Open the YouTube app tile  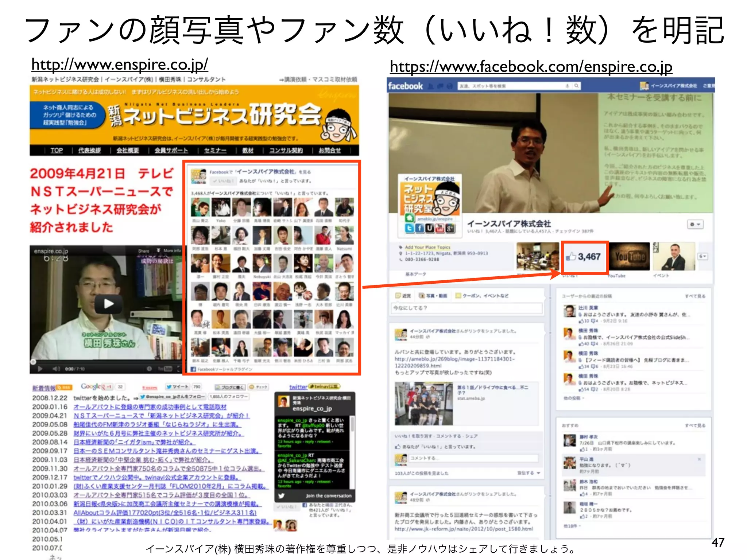pos(630,256)
